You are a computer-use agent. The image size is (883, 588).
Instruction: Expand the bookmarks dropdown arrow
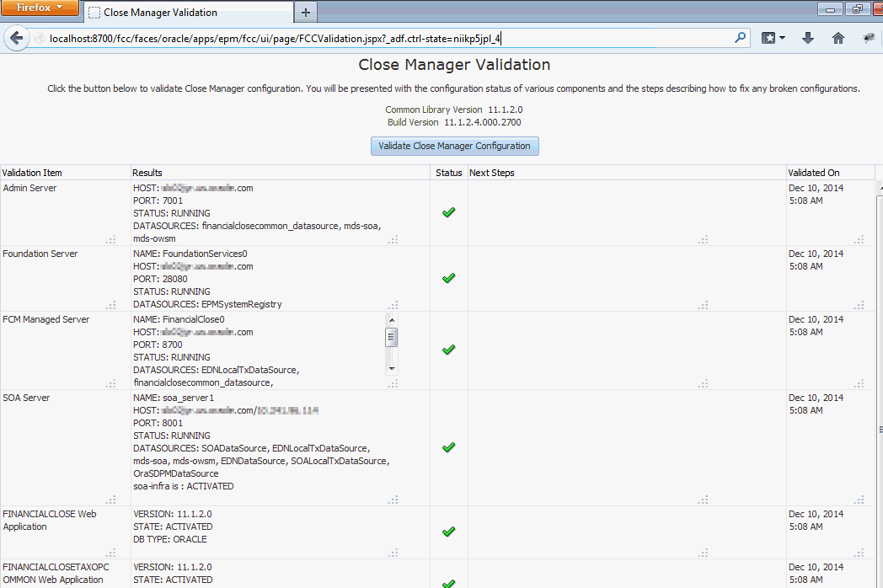[782, 38]
